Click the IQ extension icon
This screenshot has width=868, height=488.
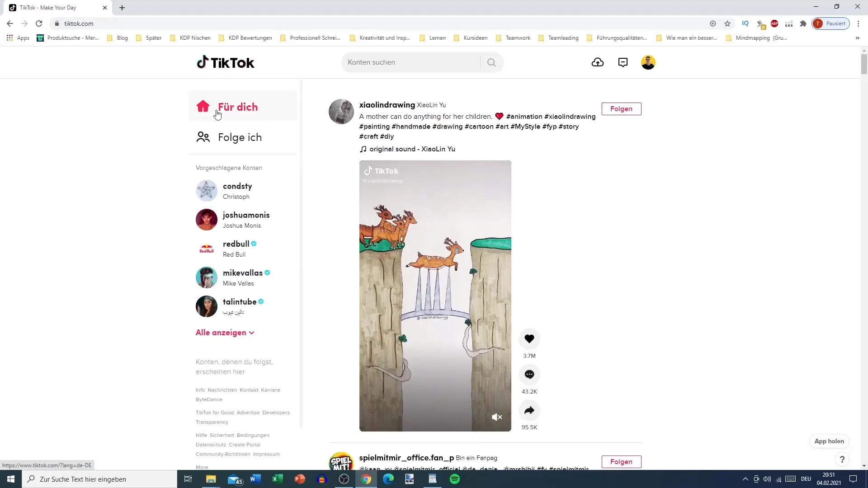[745, 23]
